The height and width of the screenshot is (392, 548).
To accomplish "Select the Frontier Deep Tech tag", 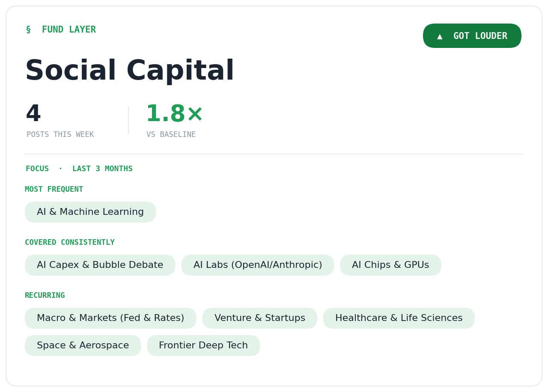I will coord(203,346).
